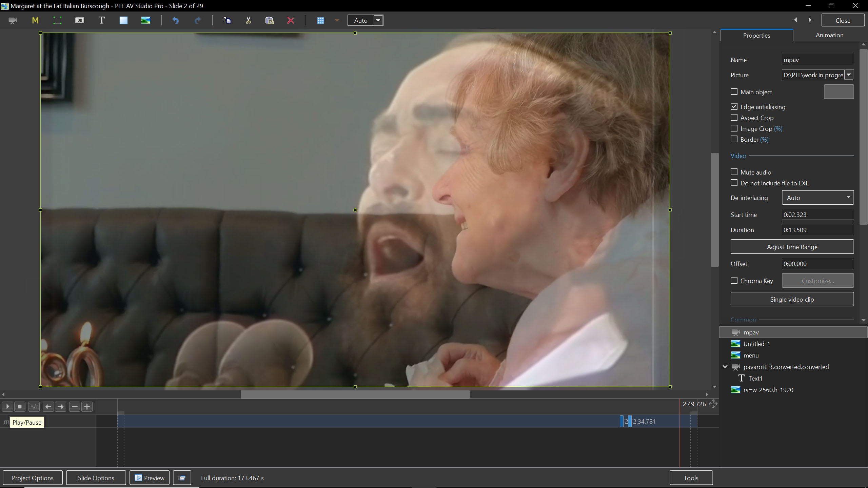Open the Auto zoom dropdown in the toolbar
This screenshot has height=488, width=868.
pyautogui.click(x=378, y=20)
